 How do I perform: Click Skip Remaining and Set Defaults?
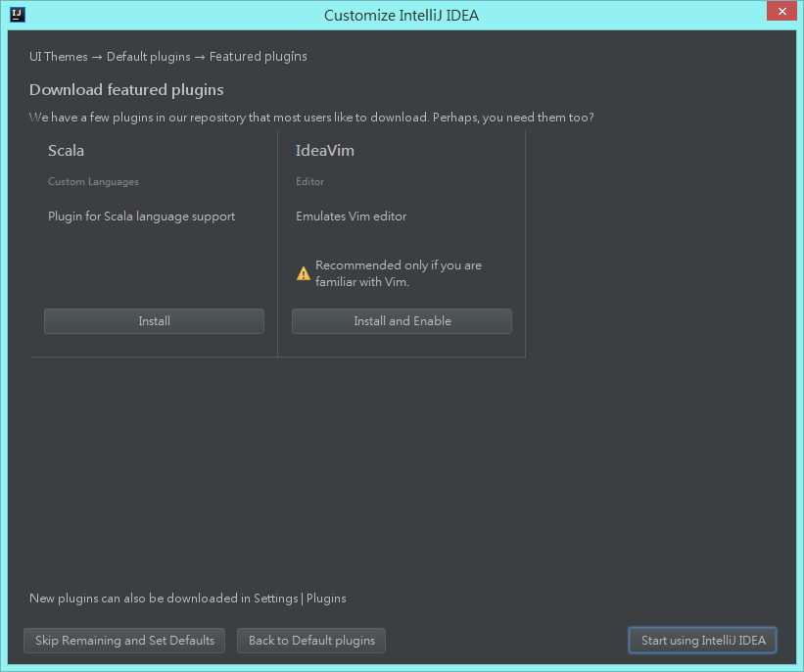point(124,641)
